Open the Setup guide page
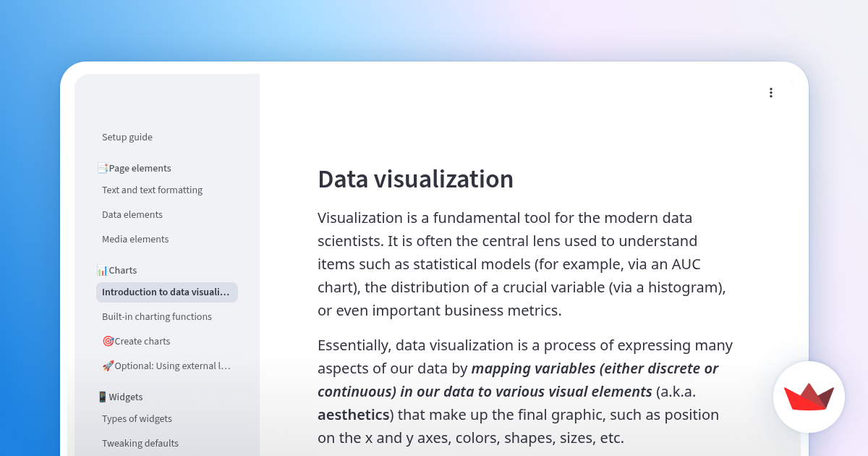This screenshot has height=456, width=868. point(127,137)
